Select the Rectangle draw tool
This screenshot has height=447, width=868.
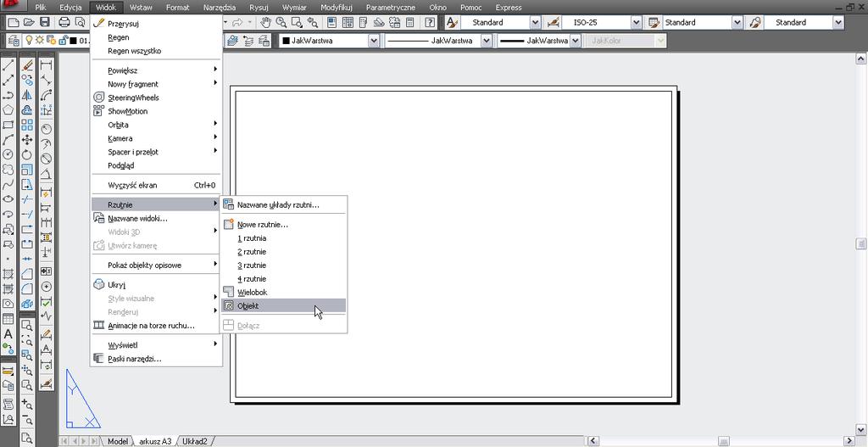tap(8, 125)
